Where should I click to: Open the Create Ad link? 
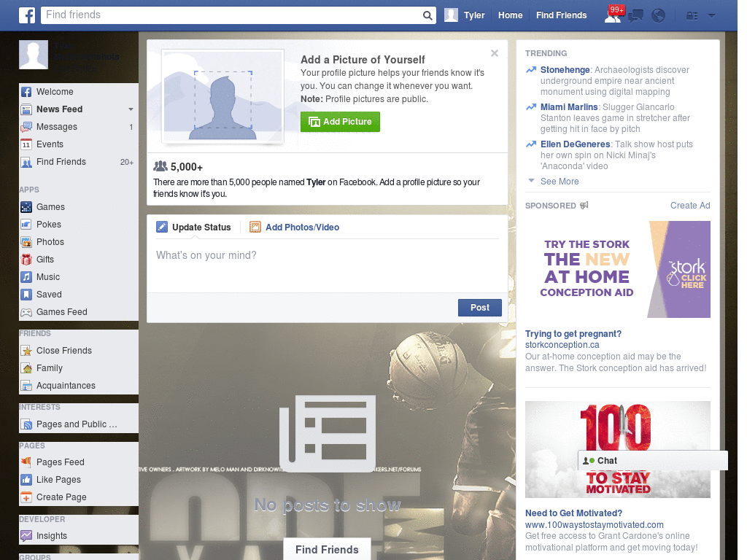[x=690, y=206]
